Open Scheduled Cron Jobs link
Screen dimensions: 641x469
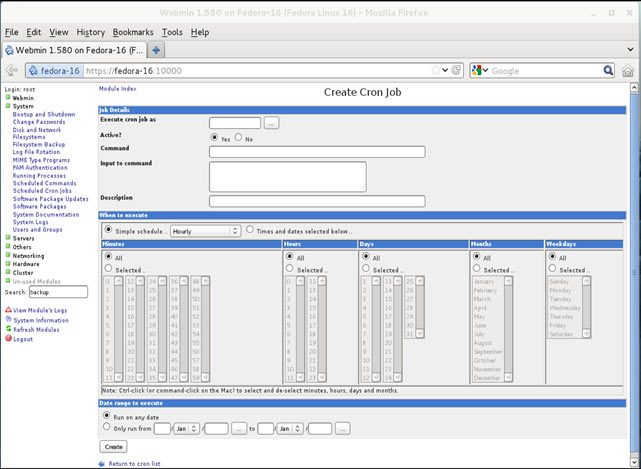point(42,191)
